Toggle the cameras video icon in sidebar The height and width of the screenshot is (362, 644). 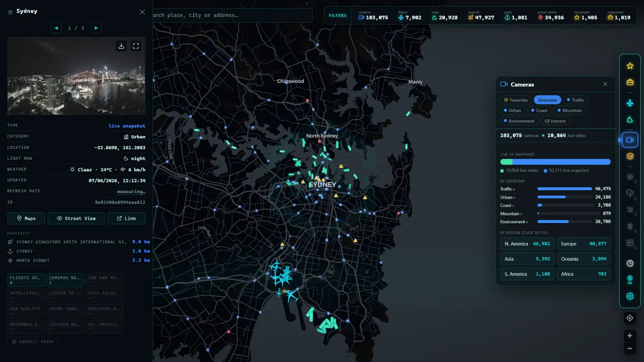(630, 140)
